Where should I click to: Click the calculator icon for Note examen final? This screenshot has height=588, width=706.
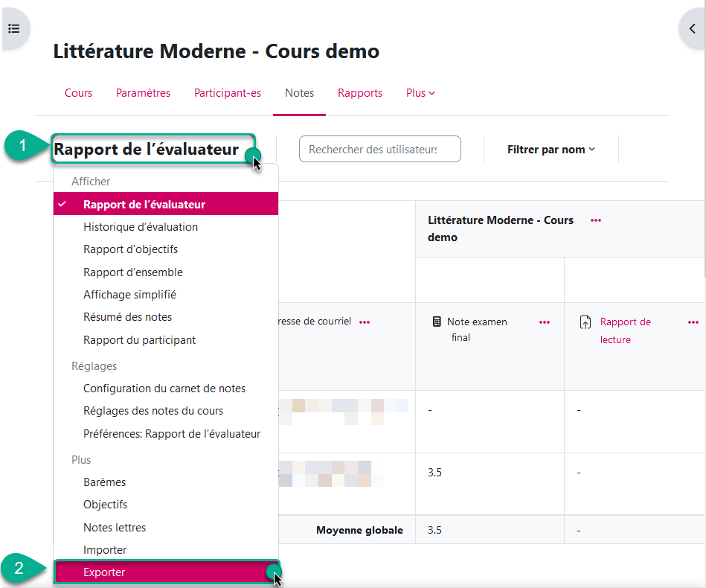click(x=437, y=322)
